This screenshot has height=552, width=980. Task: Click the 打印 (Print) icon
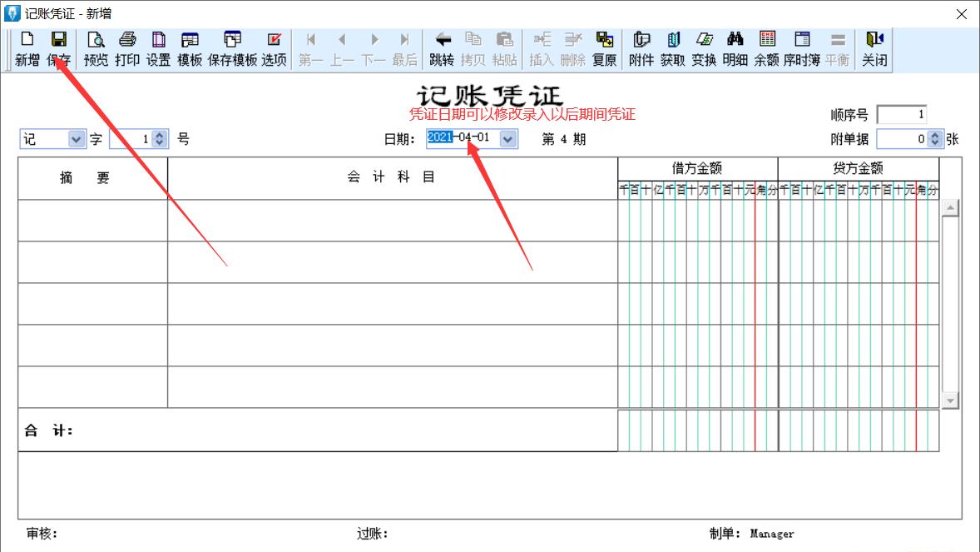126,48
